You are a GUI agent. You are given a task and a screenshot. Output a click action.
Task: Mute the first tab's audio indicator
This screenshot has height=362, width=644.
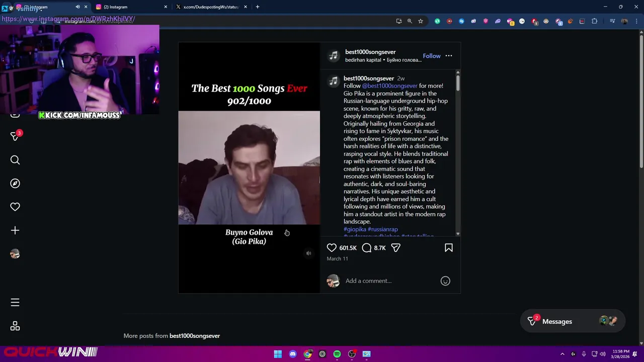click(x=77, y=7)
